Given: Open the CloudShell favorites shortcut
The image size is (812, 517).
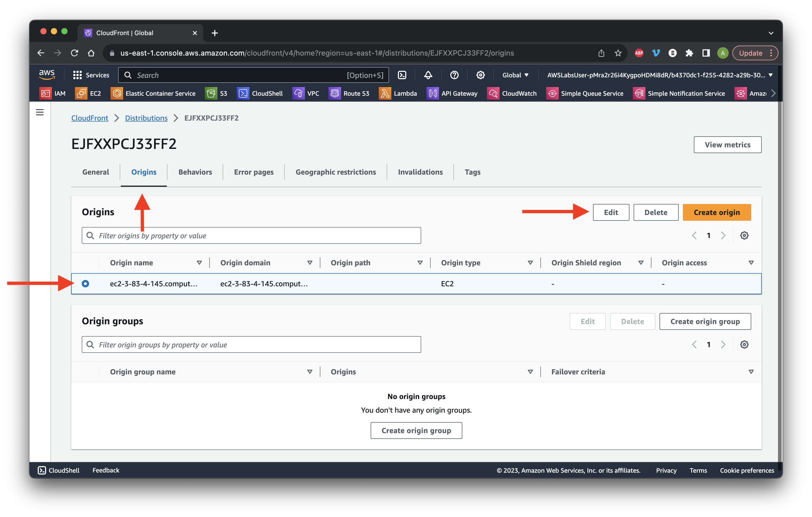Looking at the screenshot, I should pos(260,94).
